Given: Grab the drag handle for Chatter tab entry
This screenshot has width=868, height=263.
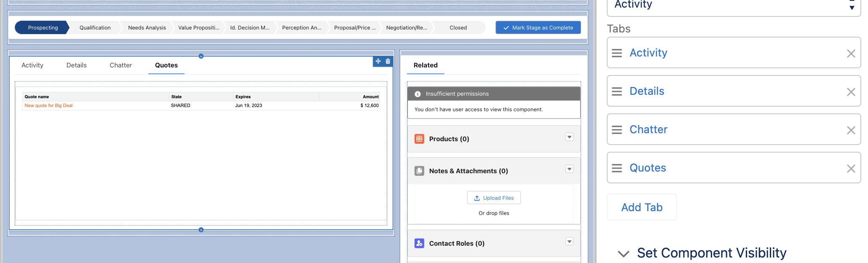Looking at the screenshot, I should 617,130.
